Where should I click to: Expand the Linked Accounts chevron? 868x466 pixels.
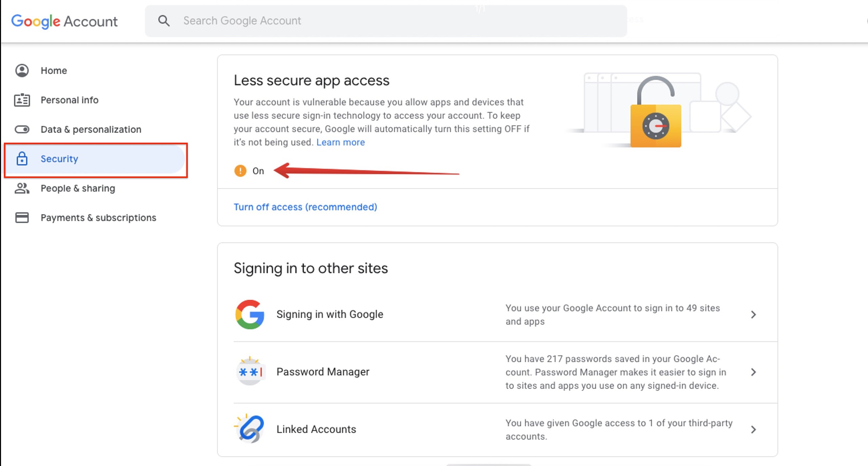pos(753,429)
